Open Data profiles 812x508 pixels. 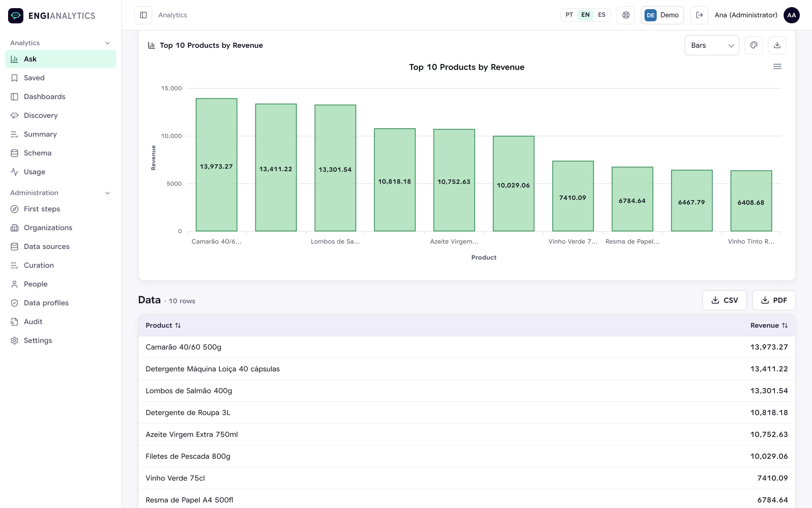tap(60, 303)
